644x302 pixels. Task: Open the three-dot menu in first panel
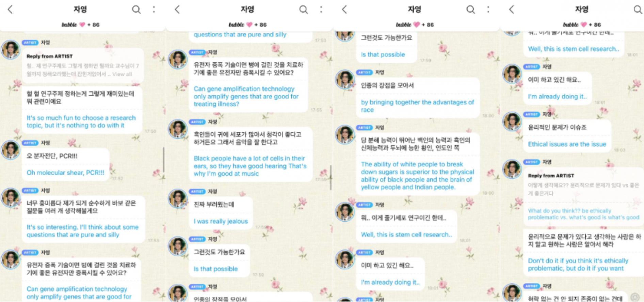coord(154,9)
